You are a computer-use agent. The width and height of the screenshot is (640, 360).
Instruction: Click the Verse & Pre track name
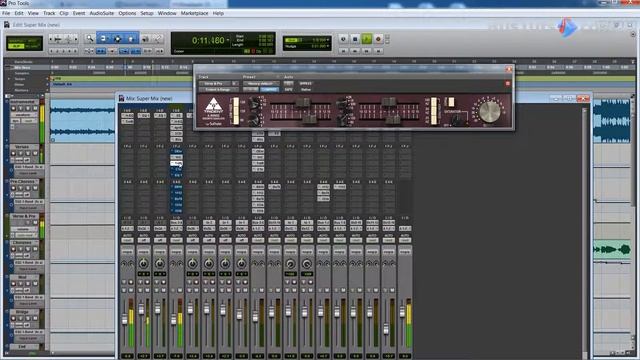tap(24, 216)
